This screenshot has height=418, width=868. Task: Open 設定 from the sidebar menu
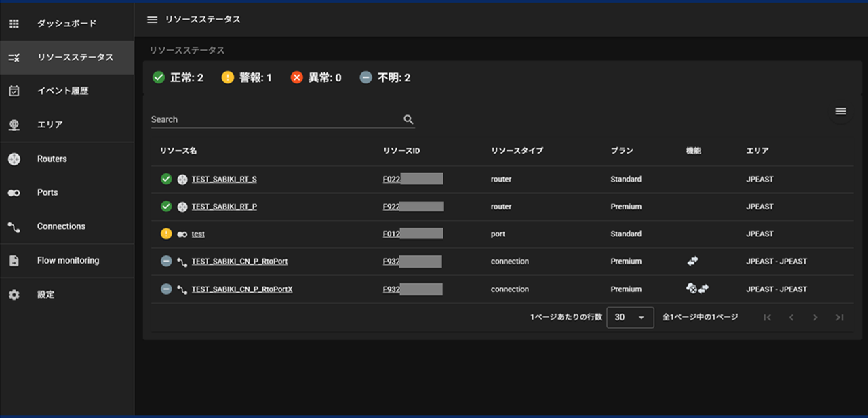click(x=14, y=294)
